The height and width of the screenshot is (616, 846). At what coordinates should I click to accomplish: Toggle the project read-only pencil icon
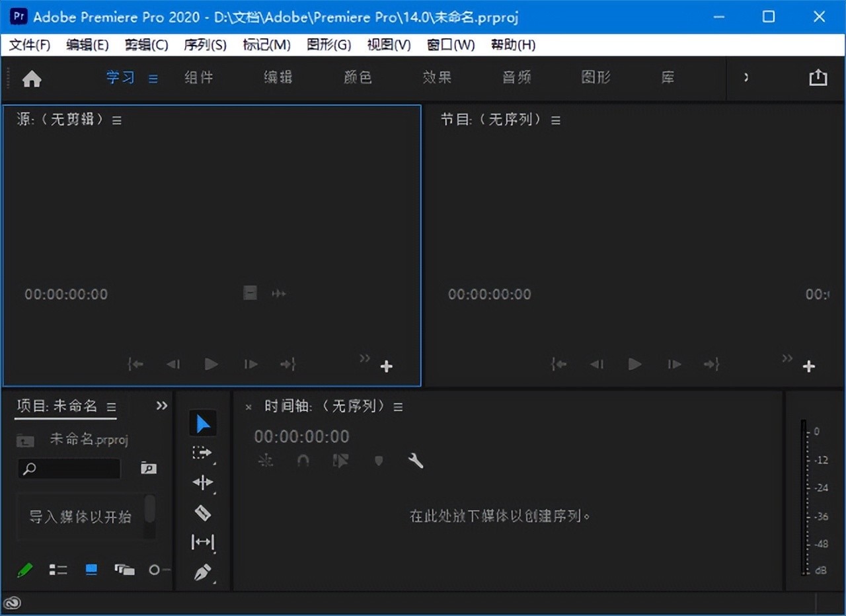(x=25, y=570)
